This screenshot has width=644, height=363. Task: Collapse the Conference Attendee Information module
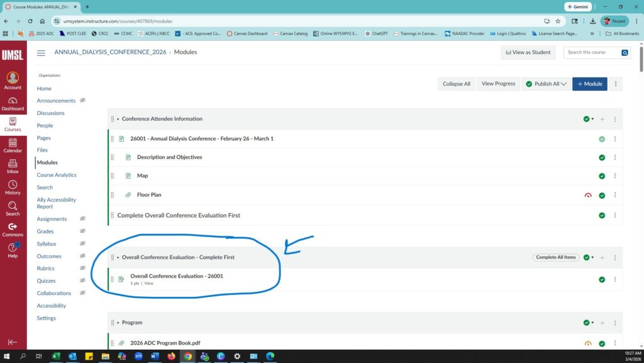pos(118,119)
